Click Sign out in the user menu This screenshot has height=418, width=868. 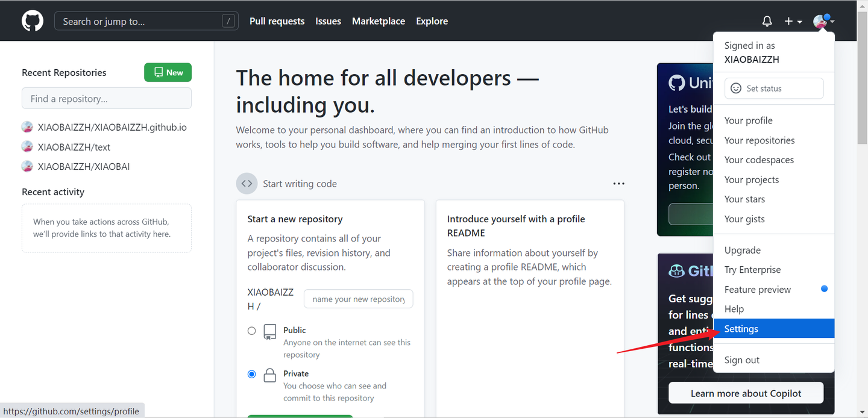(x=774, y=360)
